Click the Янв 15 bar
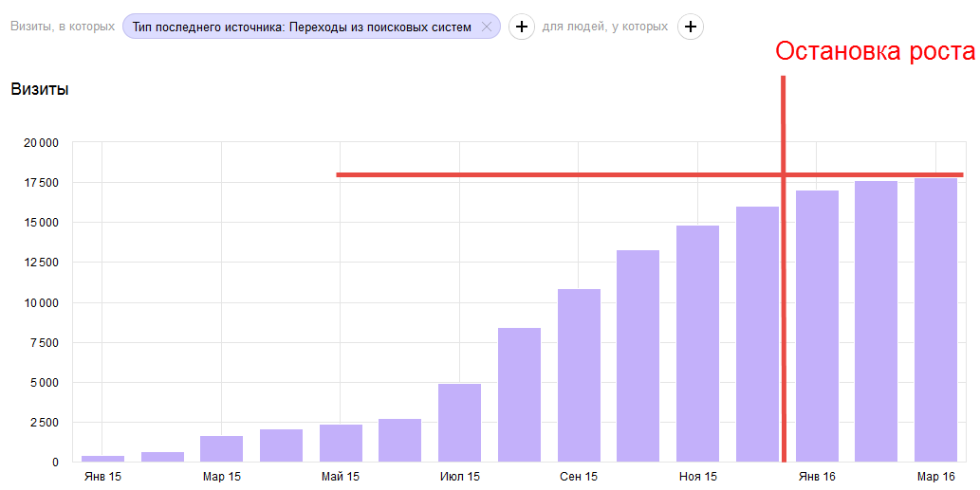Screen dimensions: 980x490 pos(102,458)
